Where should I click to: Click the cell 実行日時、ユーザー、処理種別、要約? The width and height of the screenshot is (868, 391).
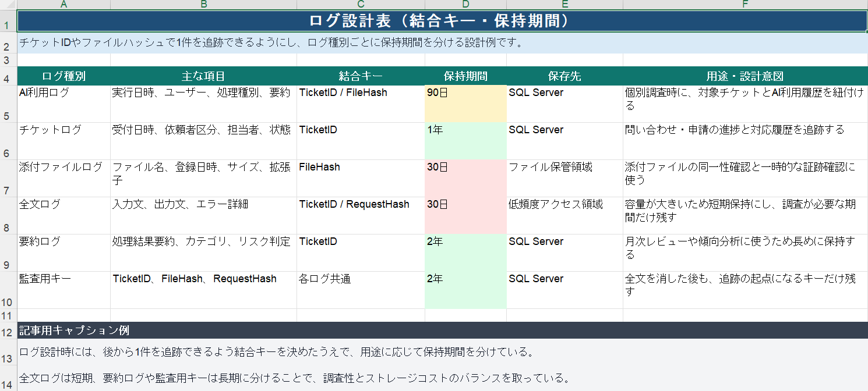pos(203,104)
